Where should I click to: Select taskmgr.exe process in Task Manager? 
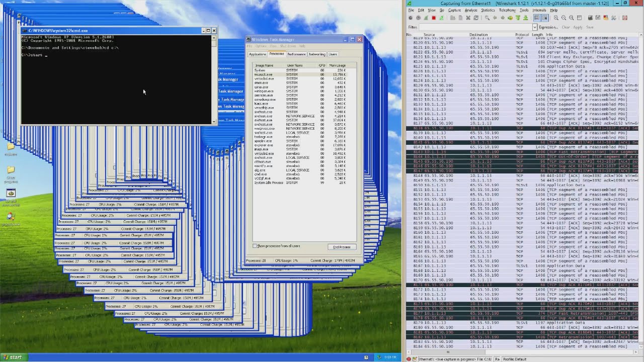point(300,137)
